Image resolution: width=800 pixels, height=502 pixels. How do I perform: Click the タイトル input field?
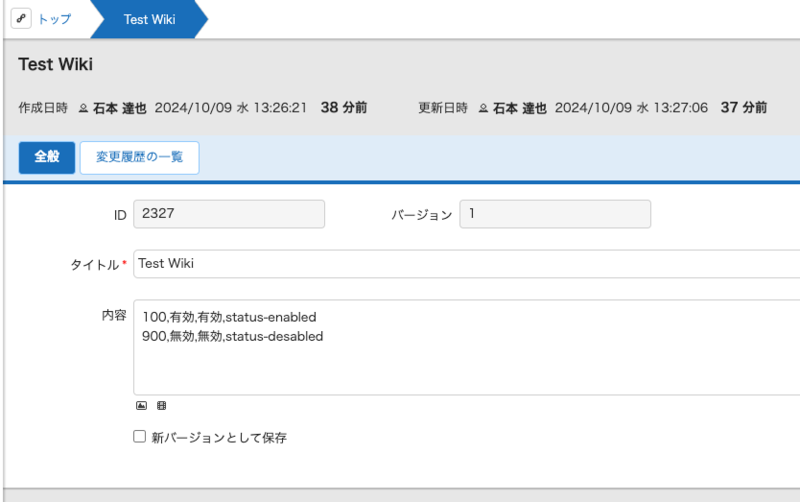pos(466,264)
